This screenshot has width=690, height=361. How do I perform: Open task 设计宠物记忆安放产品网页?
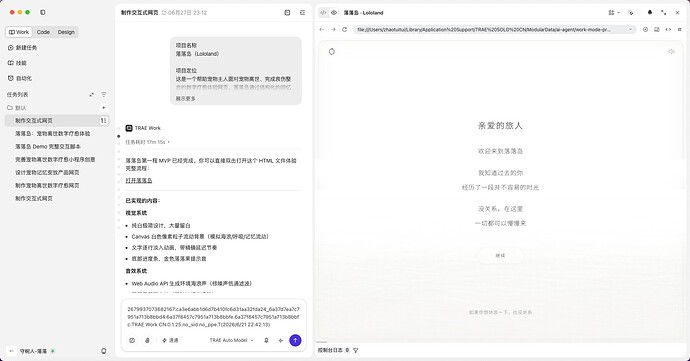pos(47,173)
